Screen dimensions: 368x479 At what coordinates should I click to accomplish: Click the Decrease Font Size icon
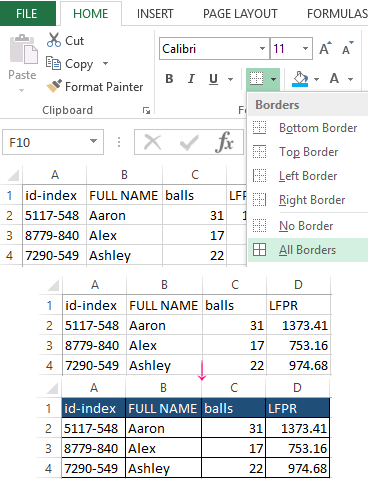pyautogui.click(x=348, y=48)
